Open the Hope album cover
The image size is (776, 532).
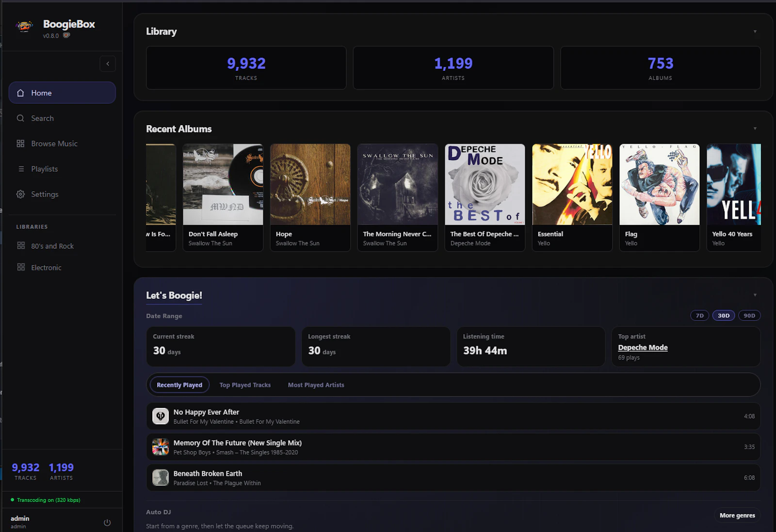coord(310,184)
